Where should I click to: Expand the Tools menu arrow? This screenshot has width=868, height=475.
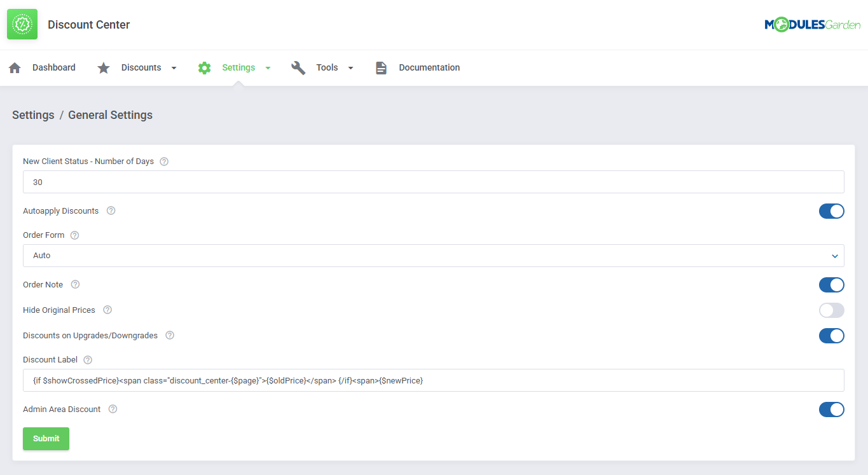(x=350, y=68)
